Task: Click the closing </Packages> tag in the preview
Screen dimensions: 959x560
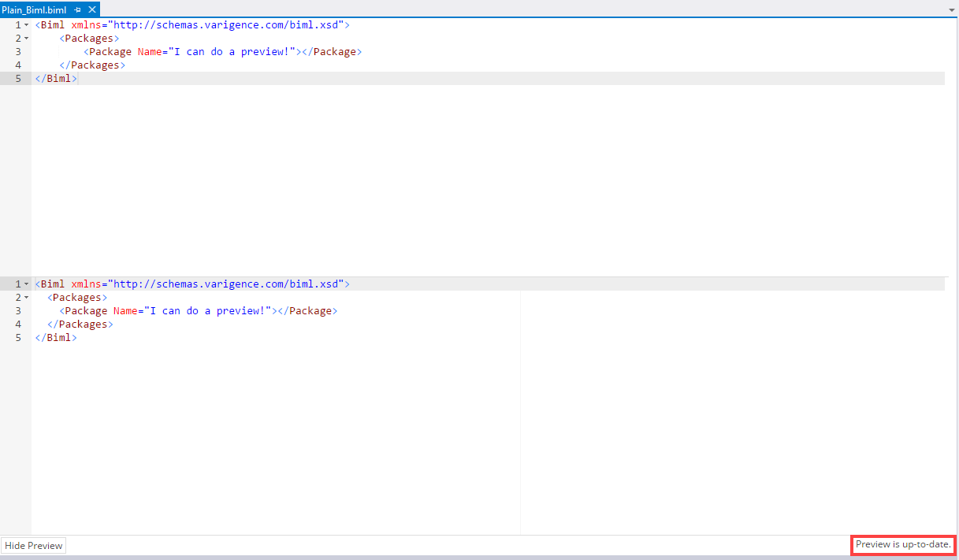Action: coord(80,325)
